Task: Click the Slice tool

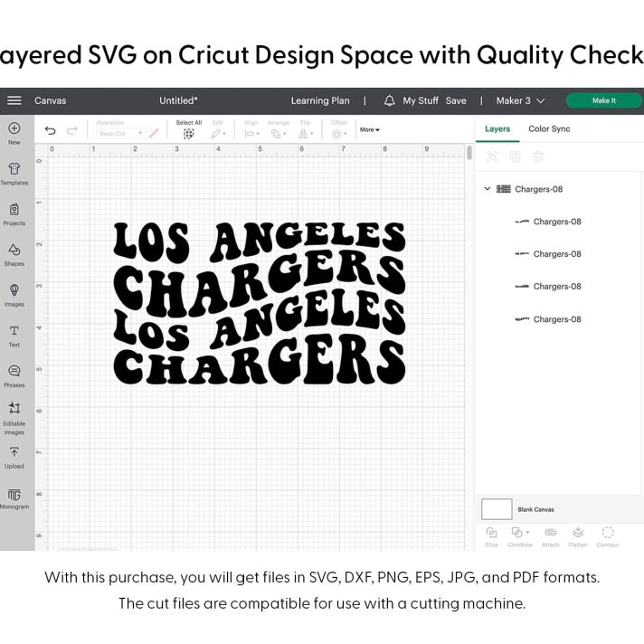Action: point(491,536)
